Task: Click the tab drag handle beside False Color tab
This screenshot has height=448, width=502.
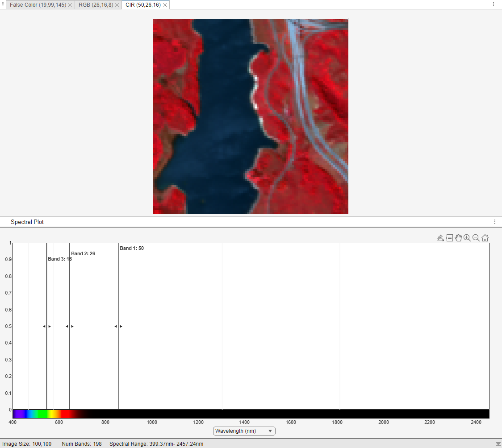Action: (x=4, y=4)
